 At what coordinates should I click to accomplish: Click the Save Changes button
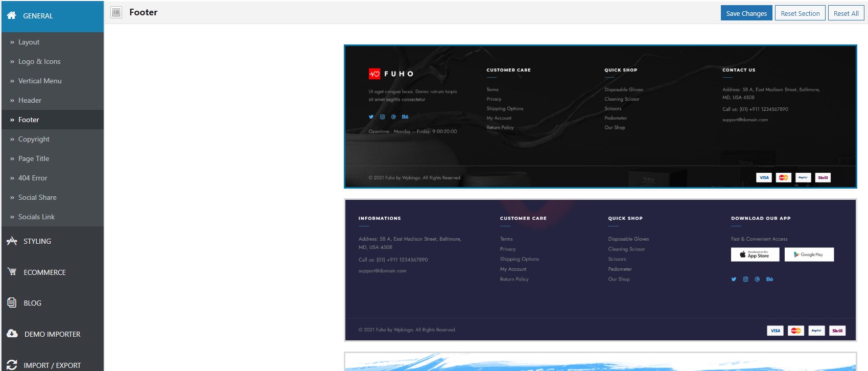point(746,13)
